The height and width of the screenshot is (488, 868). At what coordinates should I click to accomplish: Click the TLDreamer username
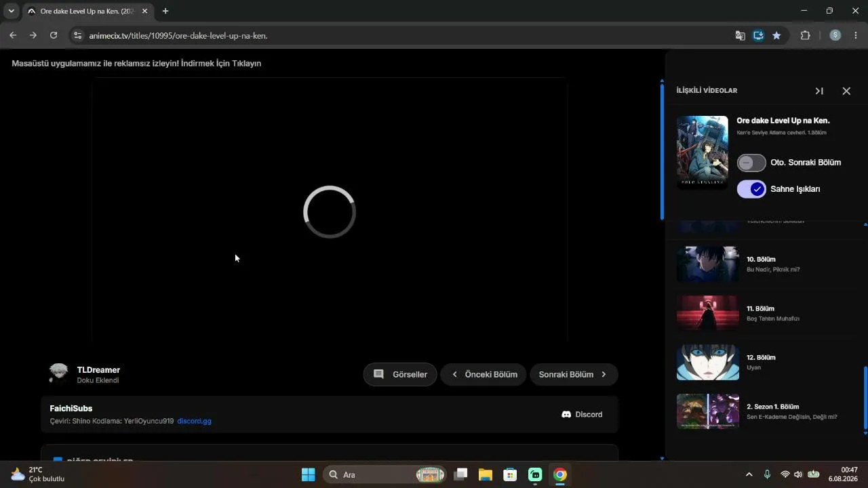(98, 370)
